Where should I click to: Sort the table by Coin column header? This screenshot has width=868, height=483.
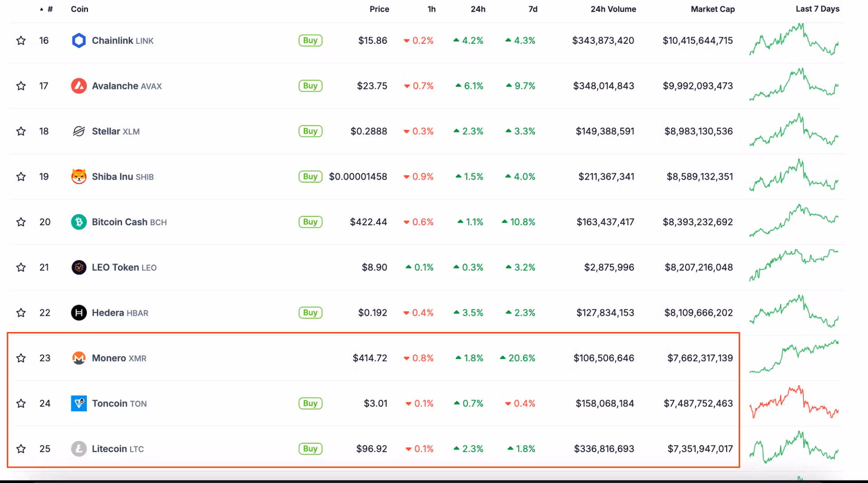pyautogui.click(x=80, y=9)
